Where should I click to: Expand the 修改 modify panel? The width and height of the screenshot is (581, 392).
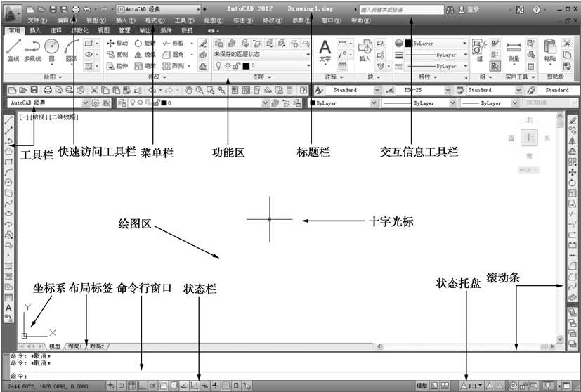pyautogui.click(x=157, y=77)
